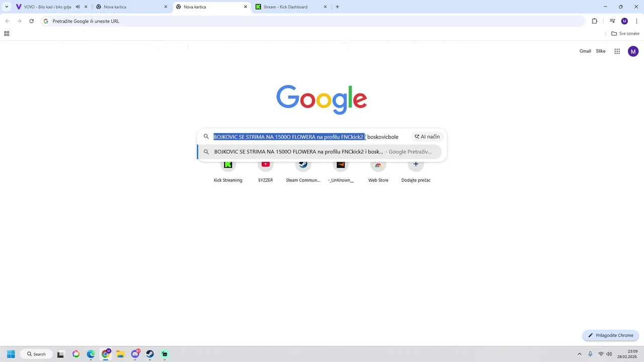Open the Steam Community shortcut
Viewport: 644px width, 362px height.
pos(303,172)
